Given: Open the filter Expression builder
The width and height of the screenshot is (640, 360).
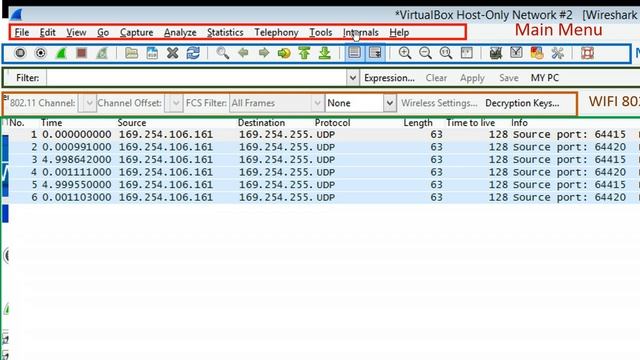Looking at the screenshot, I should click(389, 78).
